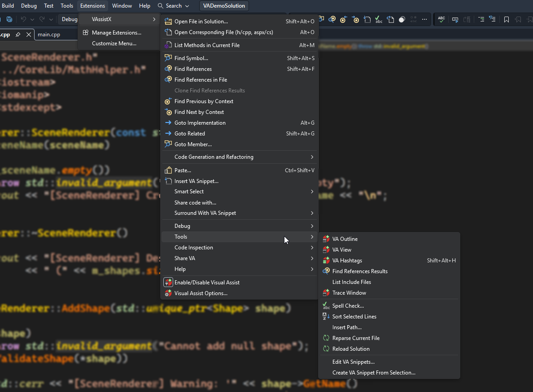Image resolution: width=533 pixels, height=392 pixels.
Task: Expand the Share VA submenu
Action: [x=239, y=258]
